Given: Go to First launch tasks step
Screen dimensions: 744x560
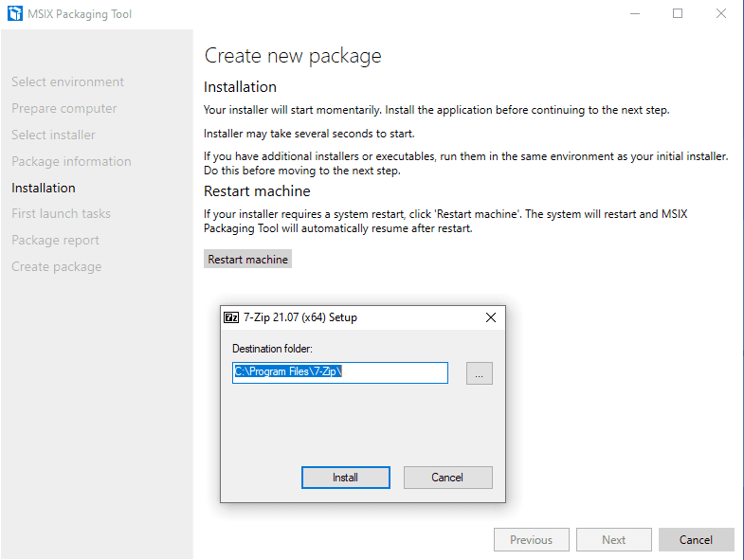Looking at the screenshot, I should click(61, 214).
